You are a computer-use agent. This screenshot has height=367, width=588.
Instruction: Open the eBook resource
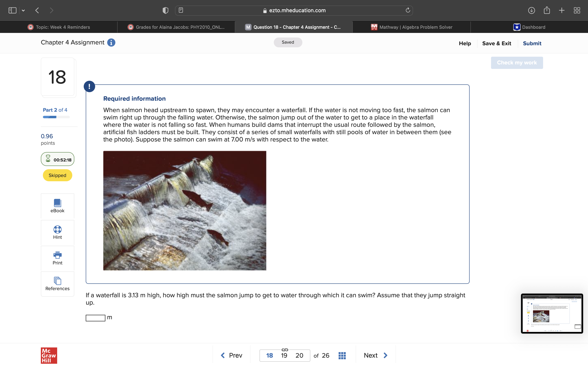pos(57,206)
